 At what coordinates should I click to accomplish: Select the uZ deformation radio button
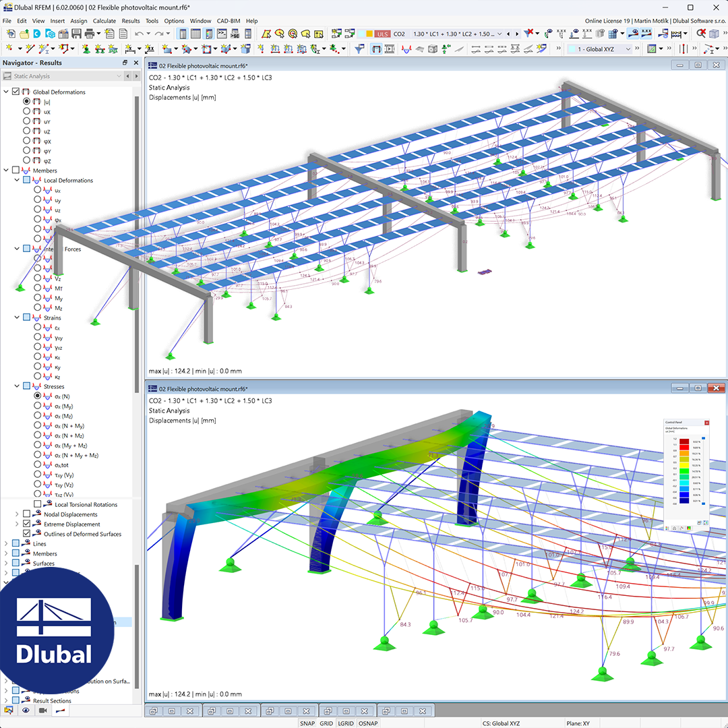26,131
